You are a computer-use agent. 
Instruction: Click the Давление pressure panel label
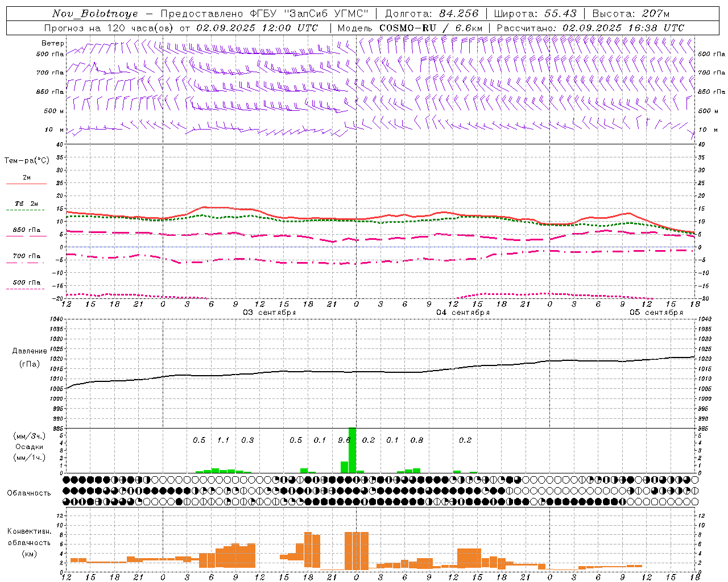coord(29,351)
